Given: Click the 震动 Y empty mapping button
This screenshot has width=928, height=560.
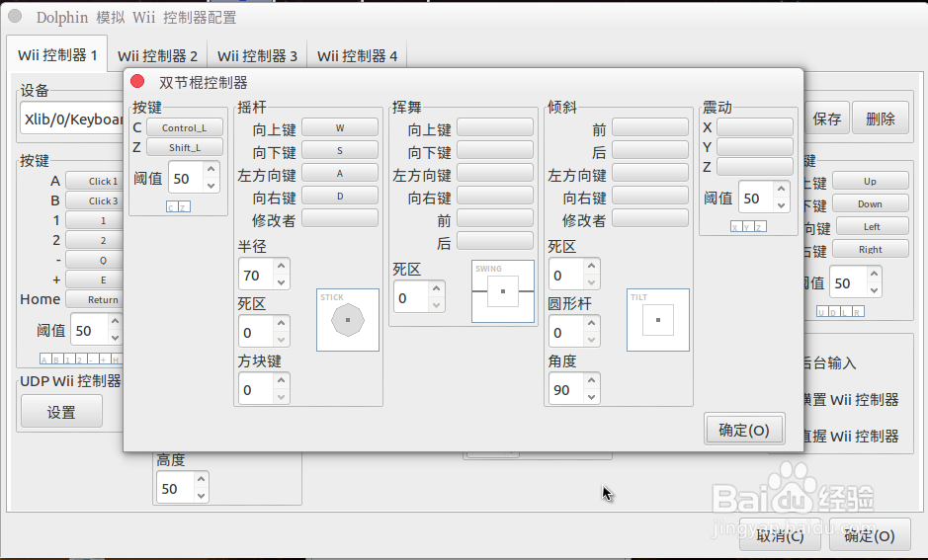Looking at the screenshot, I should point(755,146).
